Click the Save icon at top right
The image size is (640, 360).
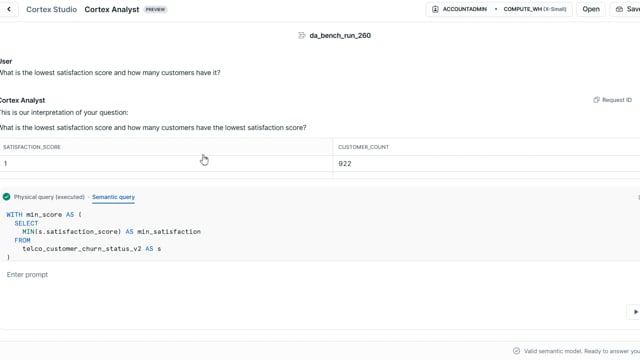coord(619,9)
